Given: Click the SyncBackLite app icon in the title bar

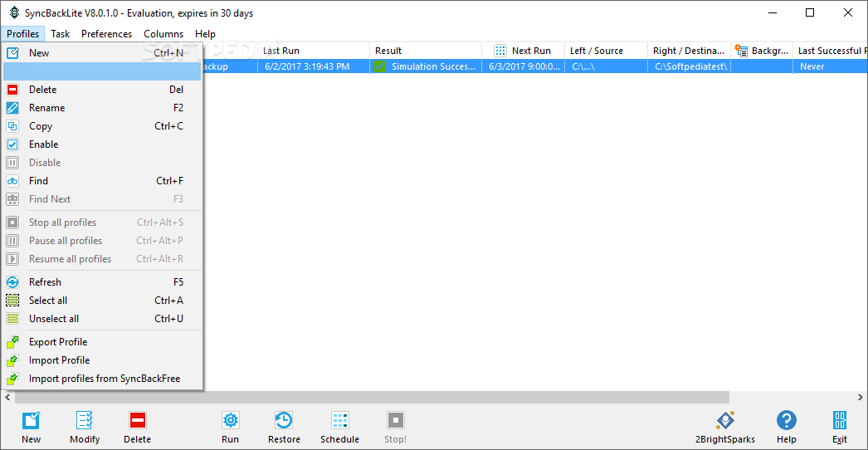Looking at the screenshot, I should [x=15, y=12].
